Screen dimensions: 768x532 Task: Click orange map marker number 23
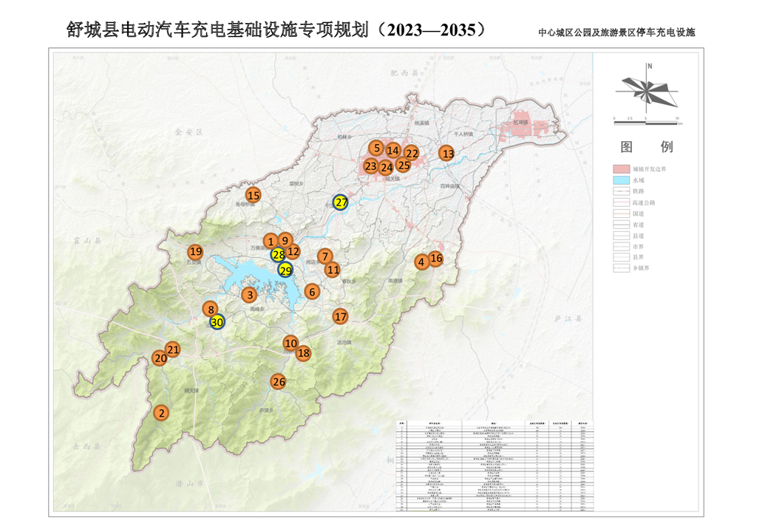click(x=371, y=166)
